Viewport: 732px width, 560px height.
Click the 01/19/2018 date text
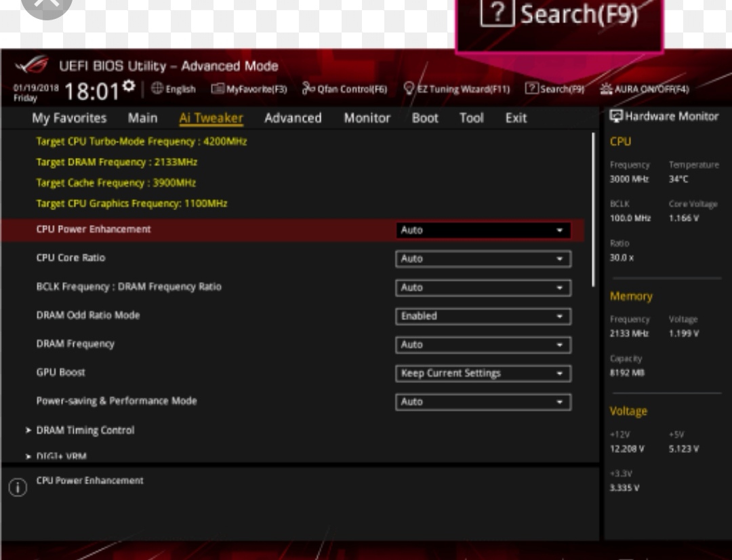[36, 87]
